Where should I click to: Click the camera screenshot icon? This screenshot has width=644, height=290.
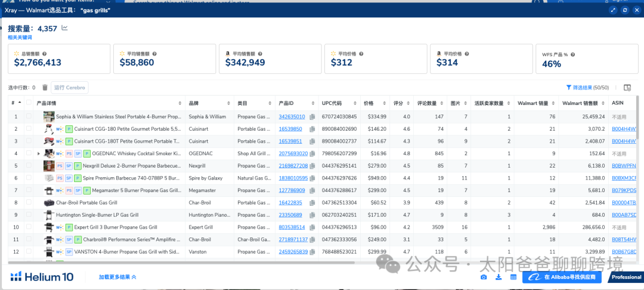[x=484, y=277]
